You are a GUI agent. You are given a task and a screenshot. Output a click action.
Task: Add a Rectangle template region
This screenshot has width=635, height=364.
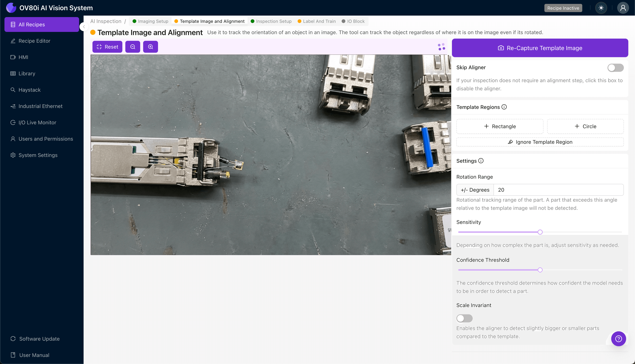[x=500, y=126]
